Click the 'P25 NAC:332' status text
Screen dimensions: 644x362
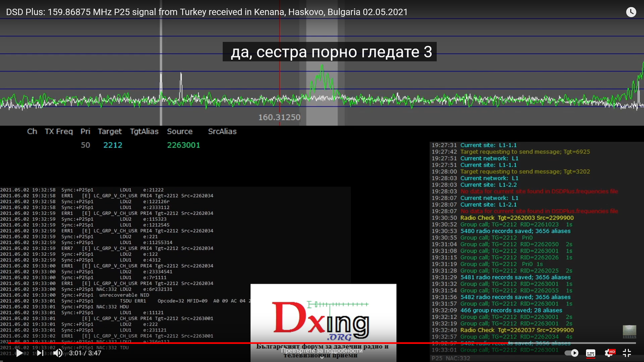(x=450, y=358)
